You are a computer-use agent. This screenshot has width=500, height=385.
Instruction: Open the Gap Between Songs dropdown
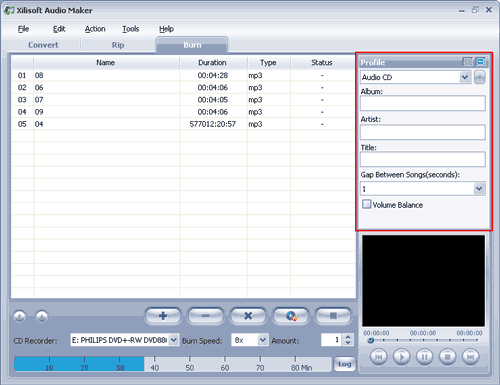(479, 189)
